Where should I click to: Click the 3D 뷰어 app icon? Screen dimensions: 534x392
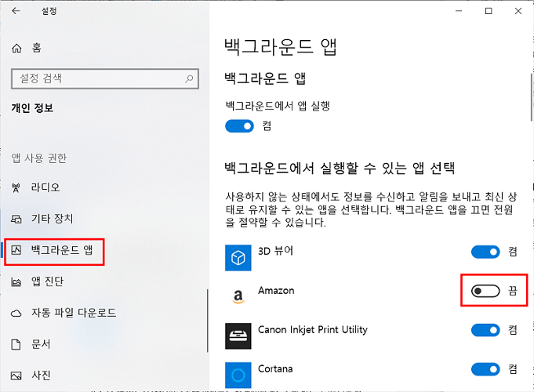[238, 258]
